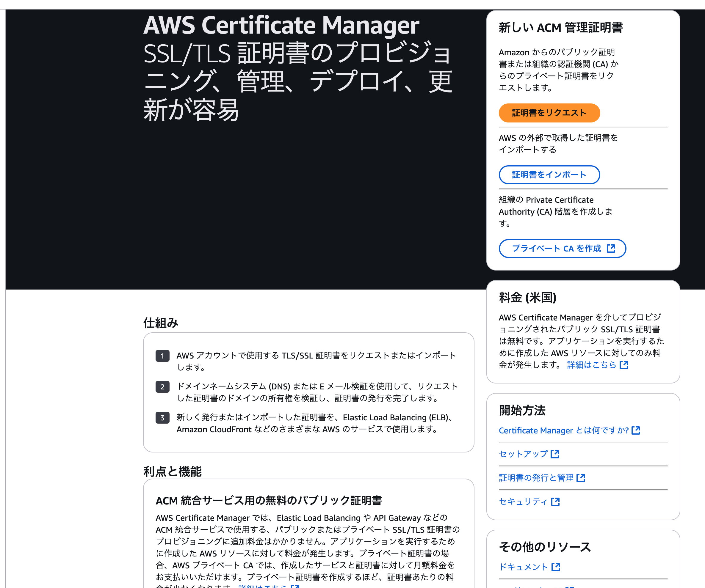Click external icon next to 料金 詳細はこちら
Screen dimensions: 705x588
(624, 365)
